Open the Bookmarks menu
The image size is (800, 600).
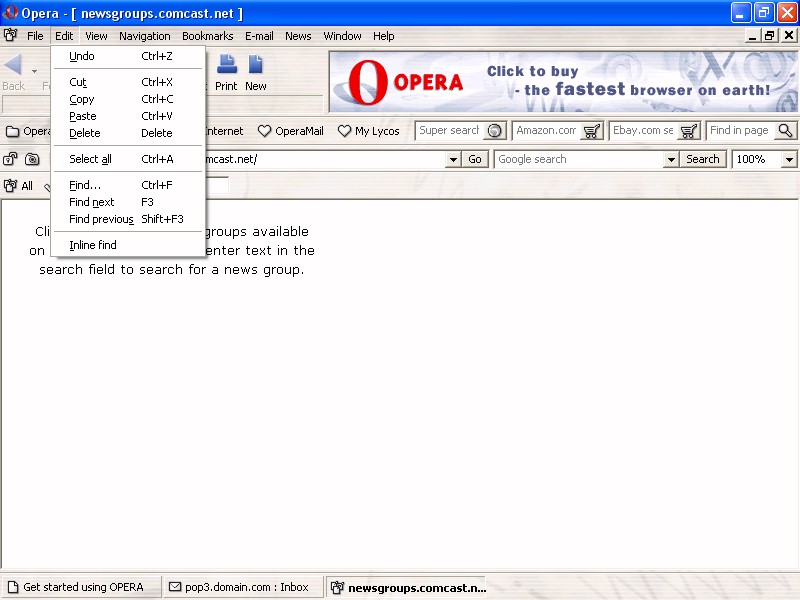click(x=208, y=36)
